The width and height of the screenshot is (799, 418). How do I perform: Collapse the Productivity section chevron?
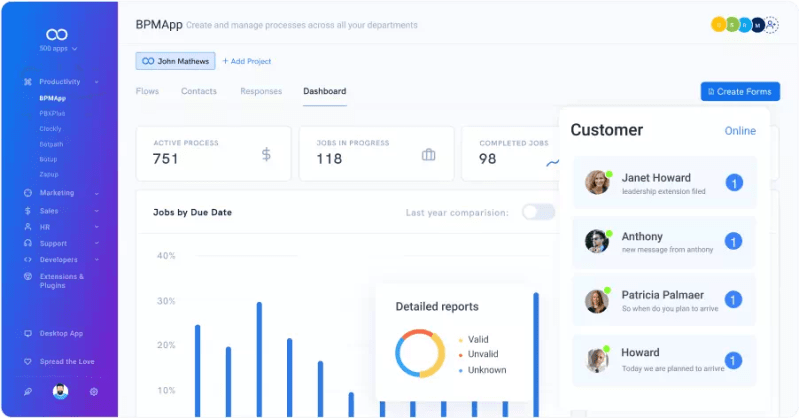point(96,82)
